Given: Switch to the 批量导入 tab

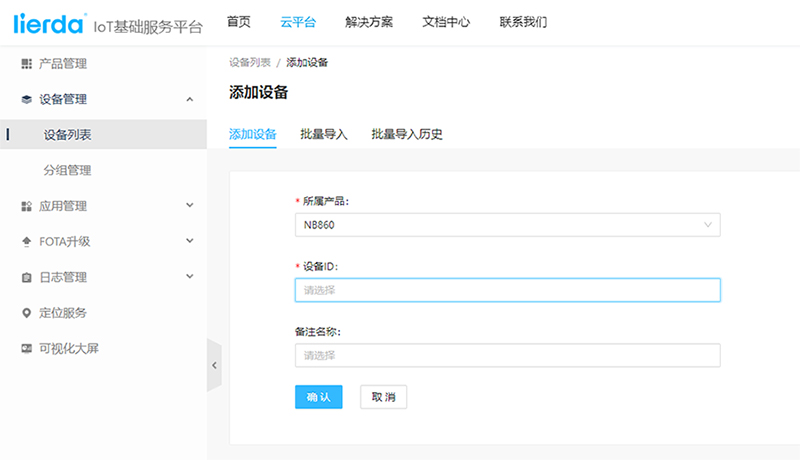Looking at the screenshot, I should coord(323,134).
